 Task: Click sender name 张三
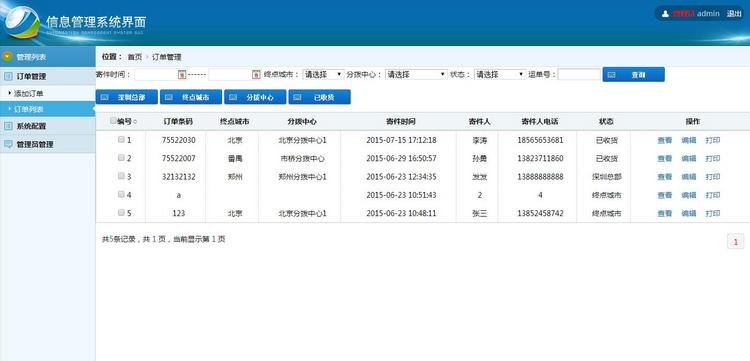tap(479, 213)
